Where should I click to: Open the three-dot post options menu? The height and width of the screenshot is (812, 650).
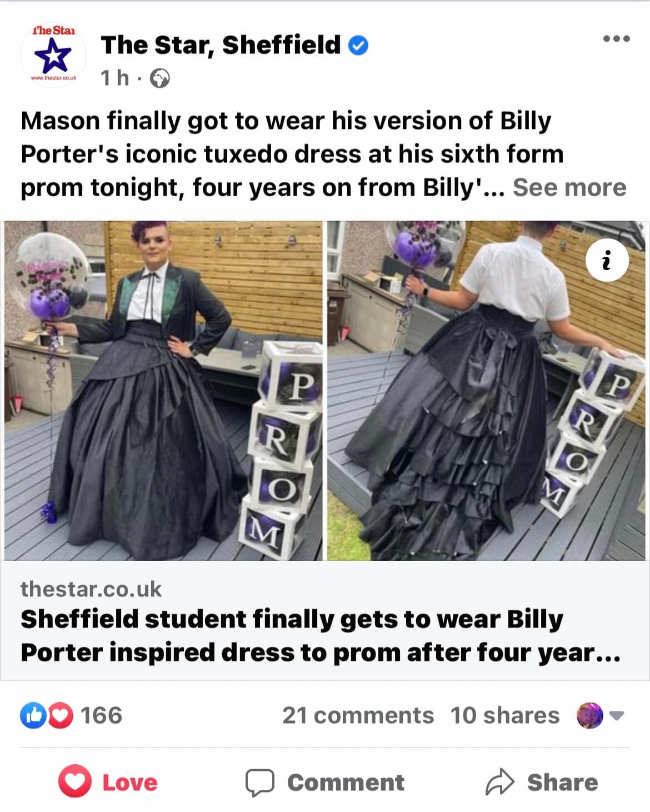[617, 39]
